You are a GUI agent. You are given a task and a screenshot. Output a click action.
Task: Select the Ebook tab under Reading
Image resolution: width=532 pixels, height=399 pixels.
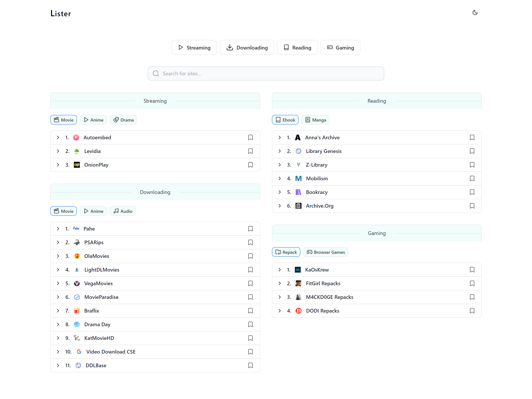[285, 120]
